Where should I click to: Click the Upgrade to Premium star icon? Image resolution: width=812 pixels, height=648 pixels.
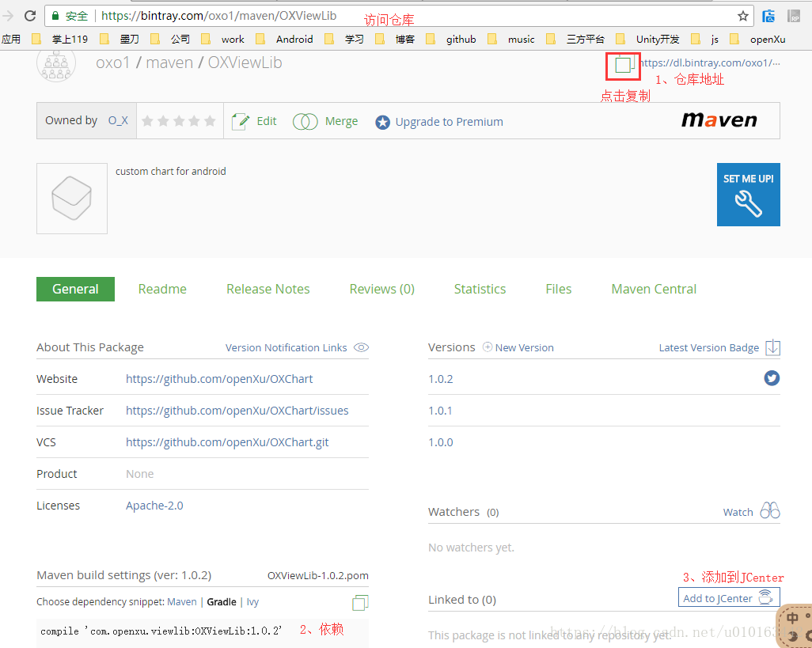pos(382,122)
